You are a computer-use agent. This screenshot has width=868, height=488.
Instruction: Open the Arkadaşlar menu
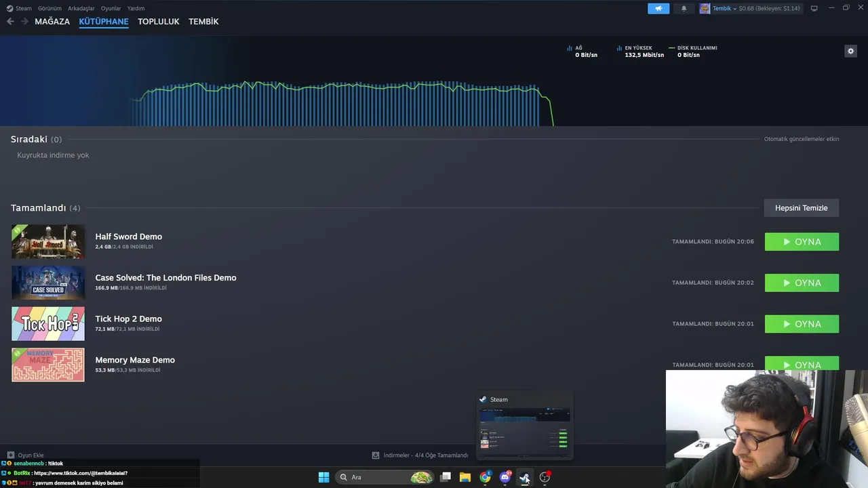(81, 8)
